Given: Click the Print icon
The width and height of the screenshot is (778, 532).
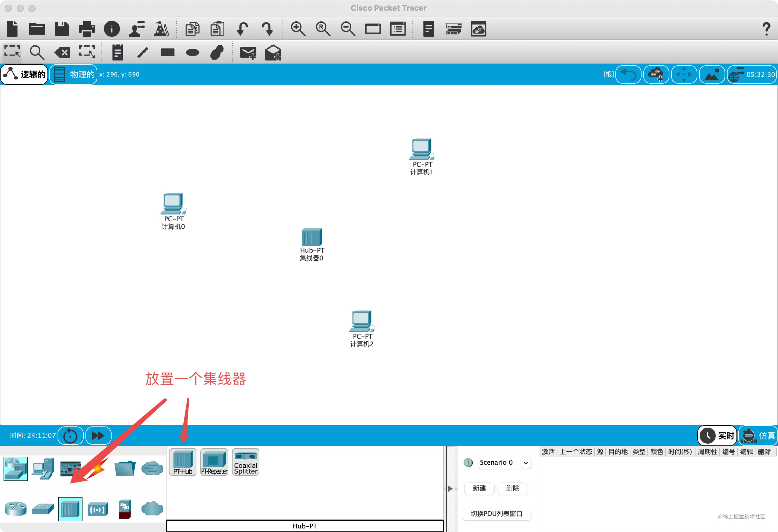Looking at the screenshot, I should tap(87, 29).
